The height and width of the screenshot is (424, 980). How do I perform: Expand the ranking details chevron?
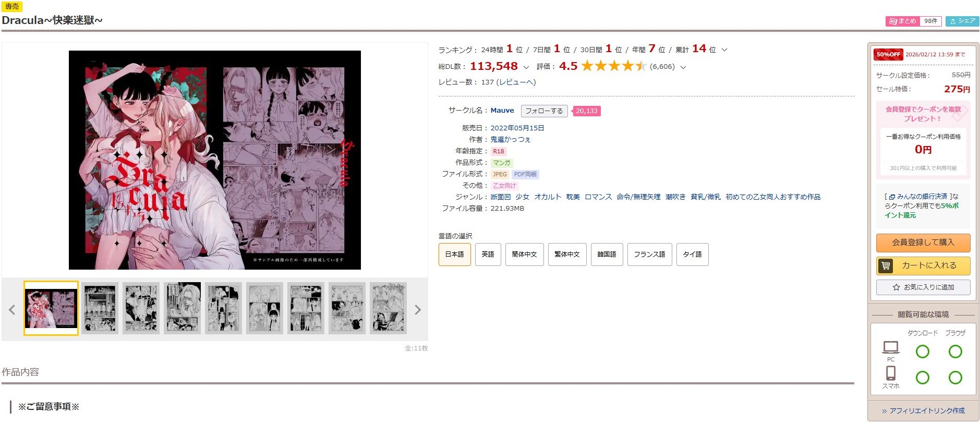(724, 50)
